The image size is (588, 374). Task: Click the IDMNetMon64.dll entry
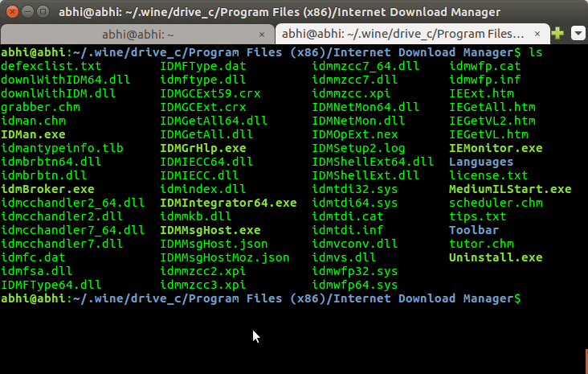(365, 107)
